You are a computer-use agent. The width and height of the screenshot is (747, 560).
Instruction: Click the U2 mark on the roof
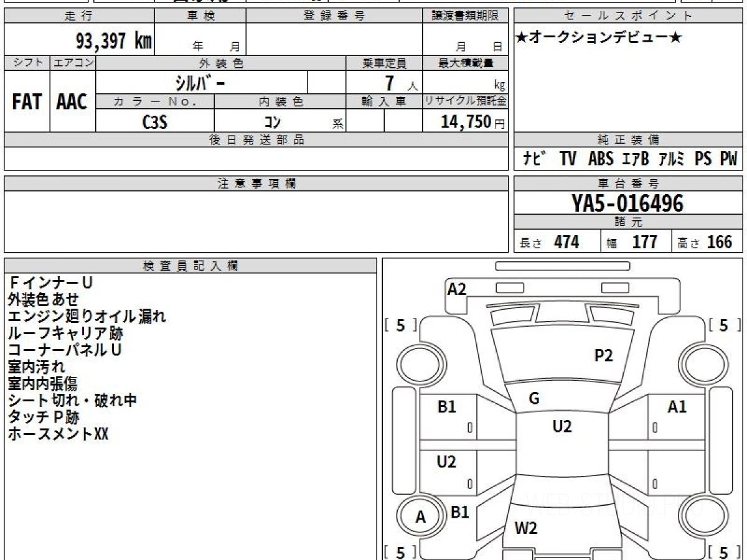pyautogui.click(x=561, y=426)
